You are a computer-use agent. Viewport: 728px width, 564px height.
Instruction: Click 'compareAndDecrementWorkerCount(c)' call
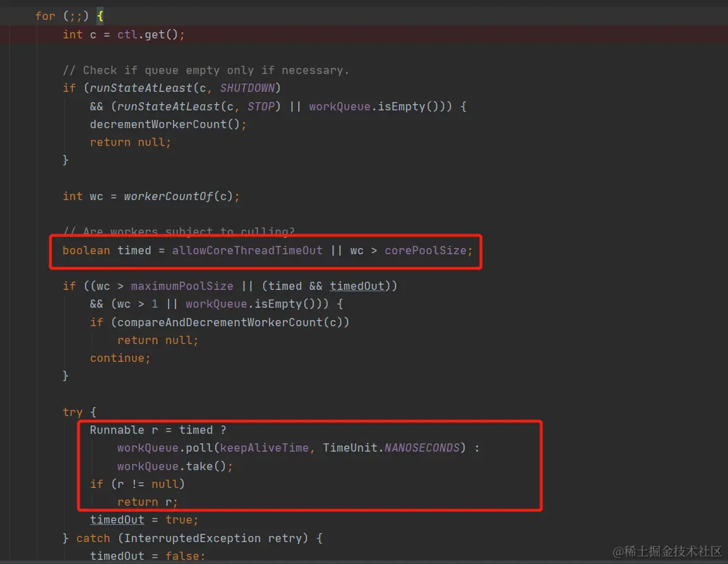point(230,323)
